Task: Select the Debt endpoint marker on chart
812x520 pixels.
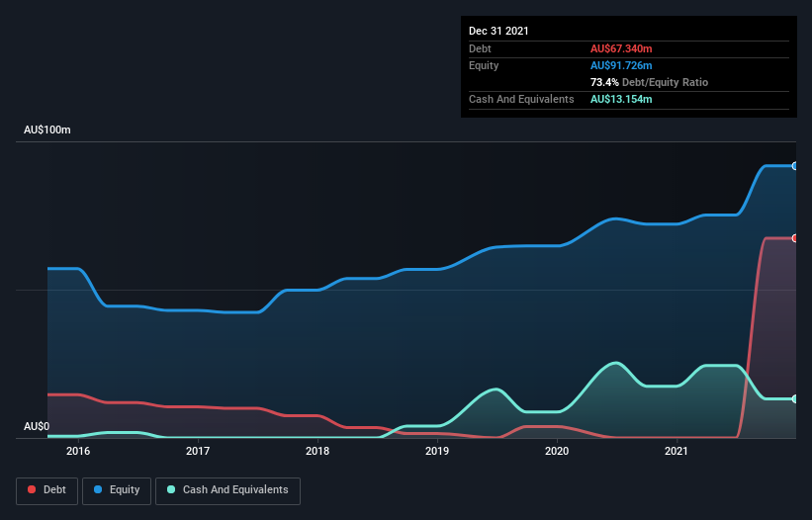Action: (x=795, y=238)
